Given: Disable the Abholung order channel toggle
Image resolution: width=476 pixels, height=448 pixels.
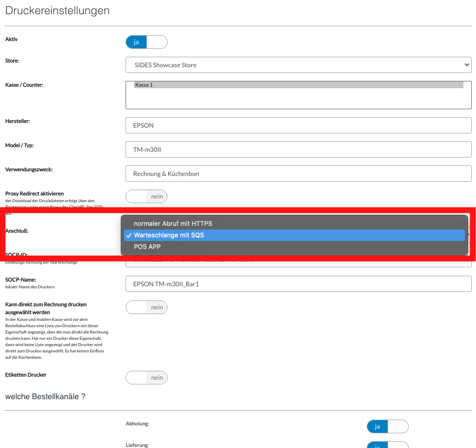Looking at the screenshot, I should pyautogui.click(x=387, y=426).
